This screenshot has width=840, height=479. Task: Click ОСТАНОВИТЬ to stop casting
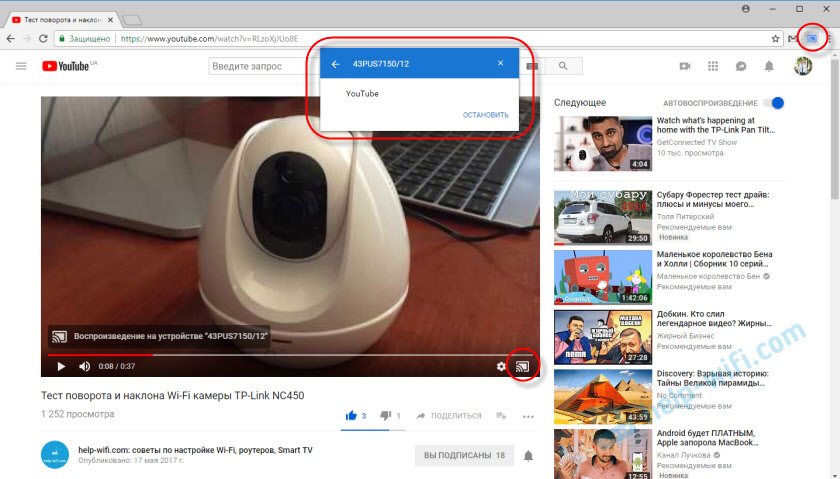pos(486,115)
